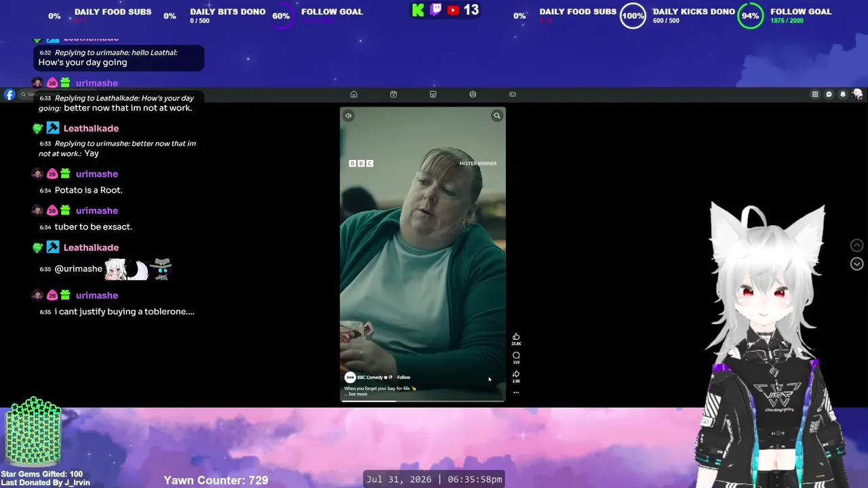Open the Facebook Groups tab
The height and width of the screenshot is (488, 868).
(473, 94)
